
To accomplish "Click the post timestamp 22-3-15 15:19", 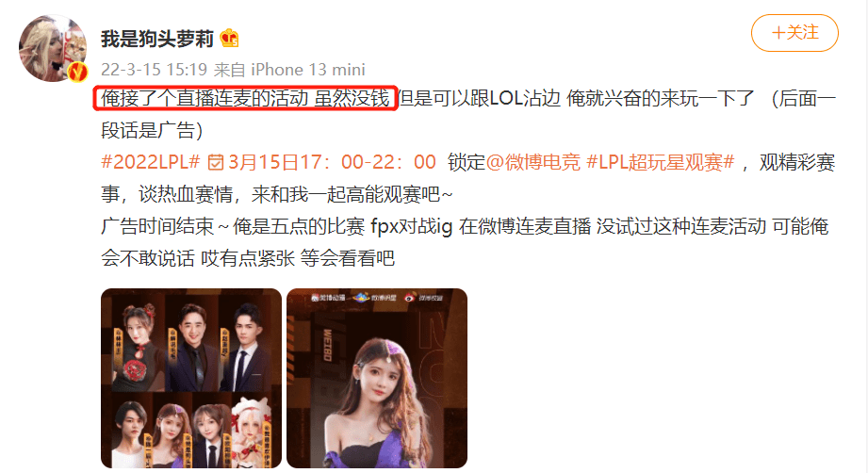I will coord(154,70).
